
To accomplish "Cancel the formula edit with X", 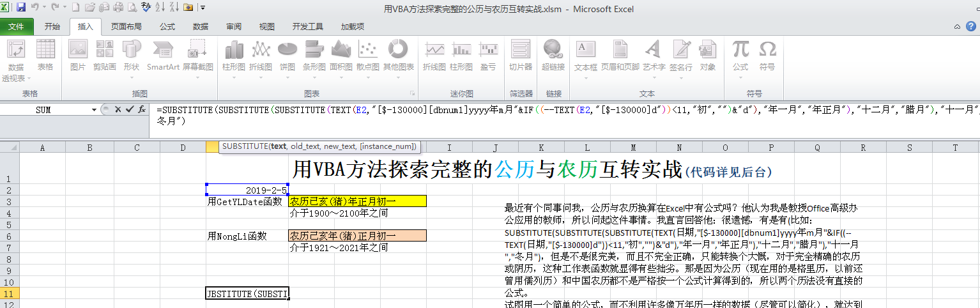I will pos(118,109).
